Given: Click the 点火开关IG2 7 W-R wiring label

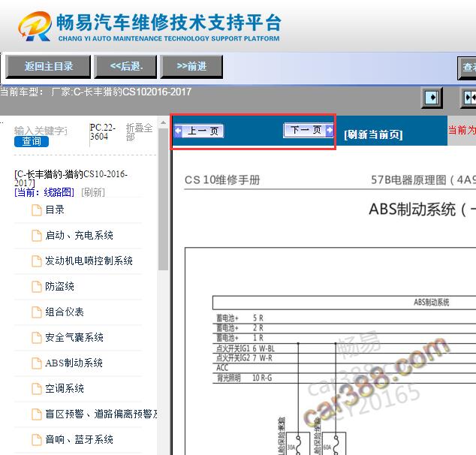Looking at the screenshot, I should (244, 358).
